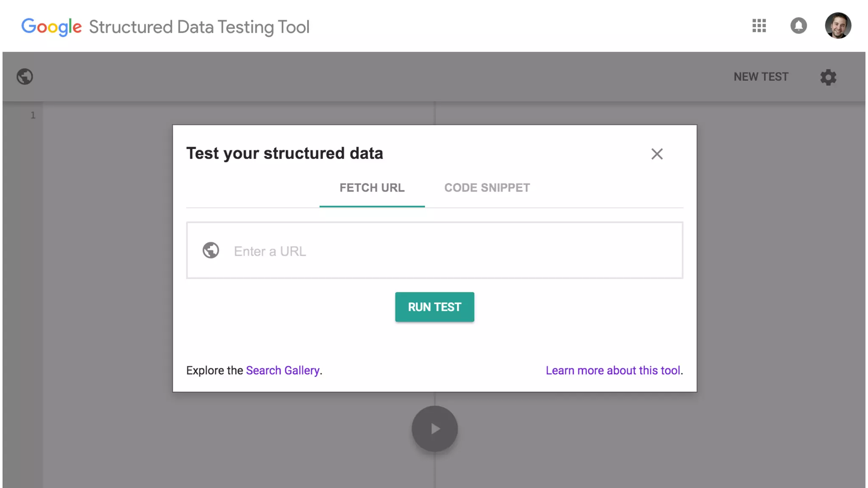Open the notifications bell
Screen dimensions: 868x488
[x=798, y=26]
